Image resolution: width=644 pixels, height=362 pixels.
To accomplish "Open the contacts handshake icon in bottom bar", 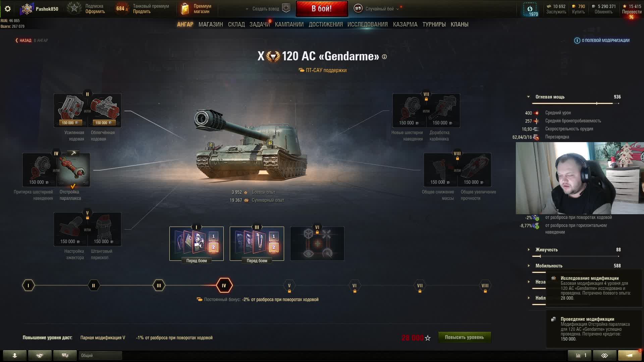I will coord(40,355).
